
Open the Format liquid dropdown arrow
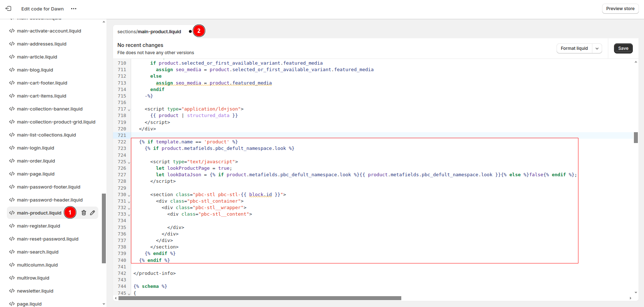(x=597, y=48)
